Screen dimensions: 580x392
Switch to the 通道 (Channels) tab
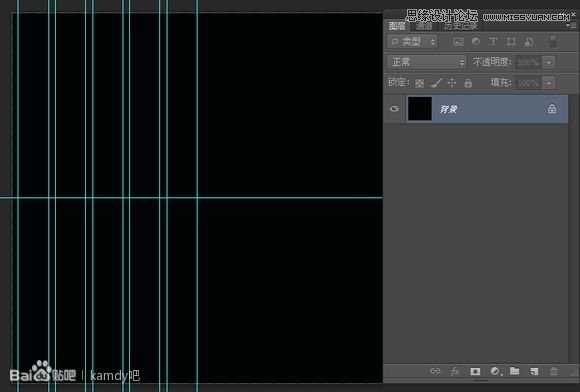pyautogui.click(x=424, y=26)
